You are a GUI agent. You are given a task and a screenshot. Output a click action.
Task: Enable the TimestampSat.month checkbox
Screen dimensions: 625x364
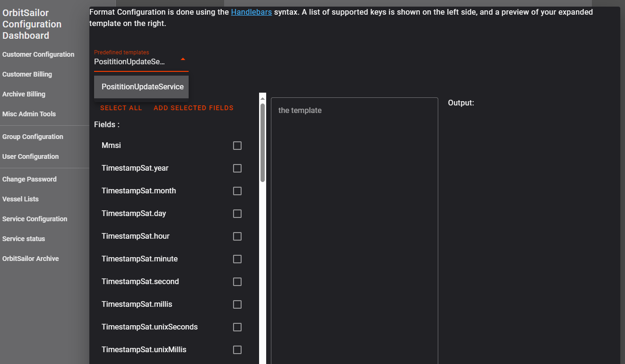237,191
